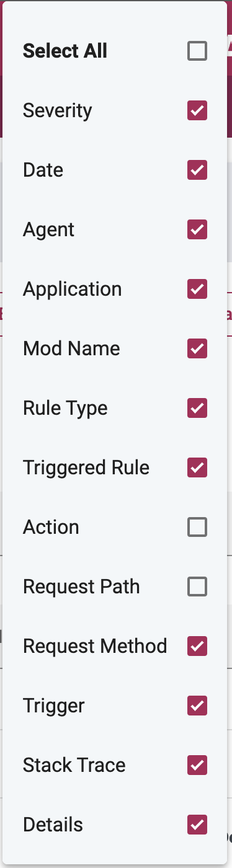Click the Select All label
Image resolution: width=232 pixels, height=868 pixels.
pyautogui.click(x=65, y=51)
